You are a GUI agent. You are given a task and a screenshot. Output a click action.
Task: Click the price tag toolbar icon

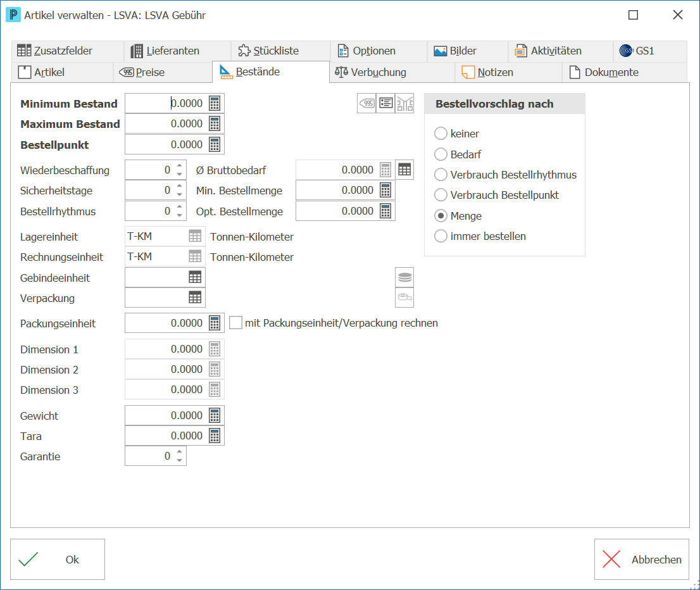click(x=366, y=104)
